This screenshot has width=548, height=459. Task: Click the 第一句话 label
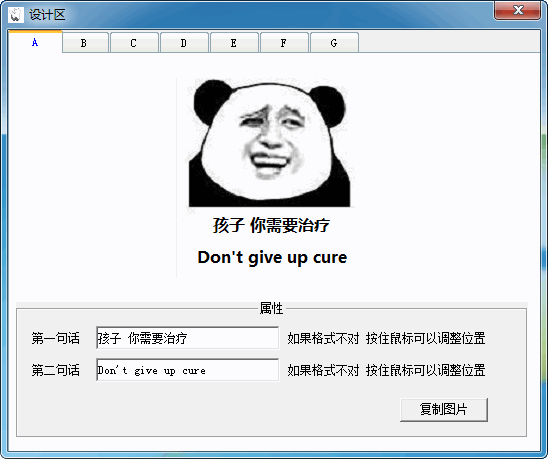tap(56, 338)
